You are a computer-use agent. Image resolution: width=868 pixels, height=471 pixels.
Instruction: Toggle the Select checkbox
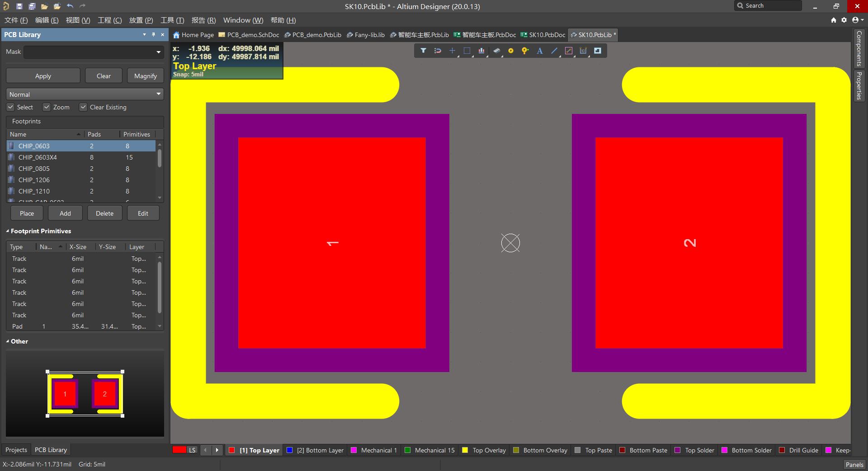click(10, 107)
